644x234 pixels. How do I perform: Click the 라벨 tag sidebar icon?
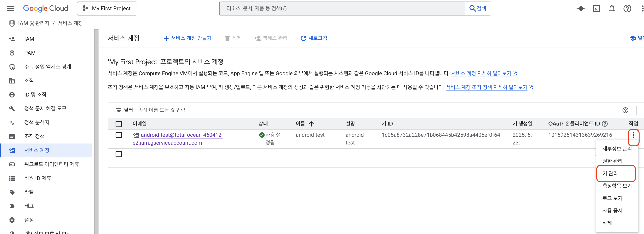[12, 192]
